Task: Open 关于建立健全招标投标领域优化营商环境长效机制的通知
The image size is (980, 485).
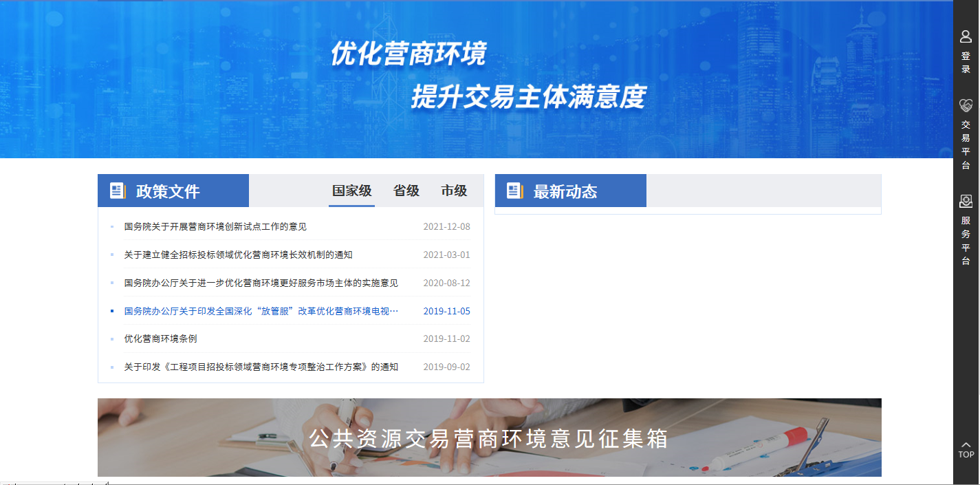Action: click(x=238, y=255)
